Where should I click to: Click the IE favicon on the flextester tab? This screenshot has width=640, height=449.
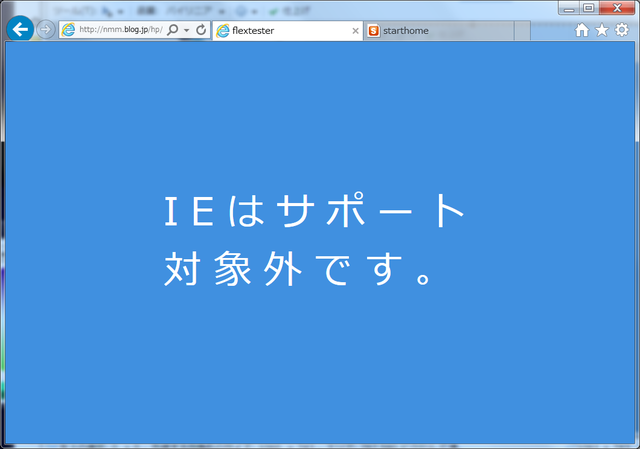223,31
